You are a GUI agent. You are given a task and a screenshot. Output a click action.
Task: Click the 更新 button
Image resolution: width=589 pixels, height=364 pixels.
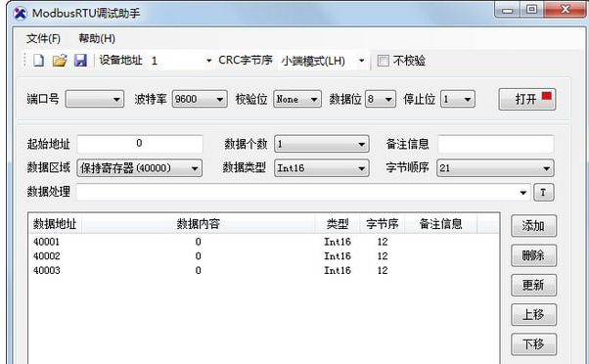point(533,285)
